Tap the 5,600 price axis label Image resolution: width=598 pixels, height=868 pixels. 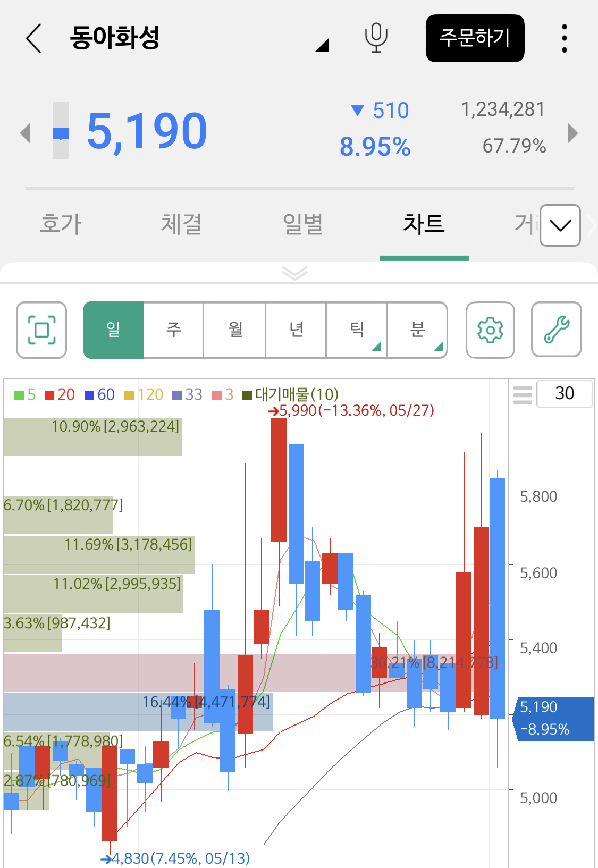(538, 573)
